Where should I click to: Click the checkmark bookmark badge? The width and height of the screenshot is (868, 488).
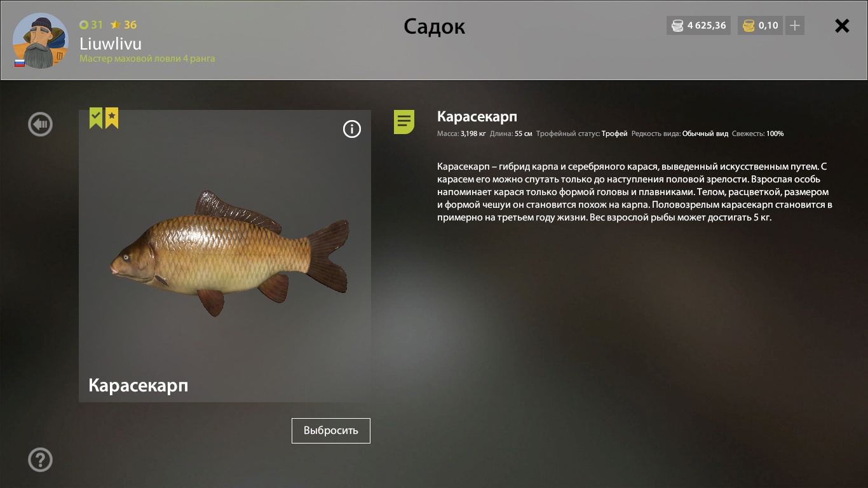[x=96, y=118]
